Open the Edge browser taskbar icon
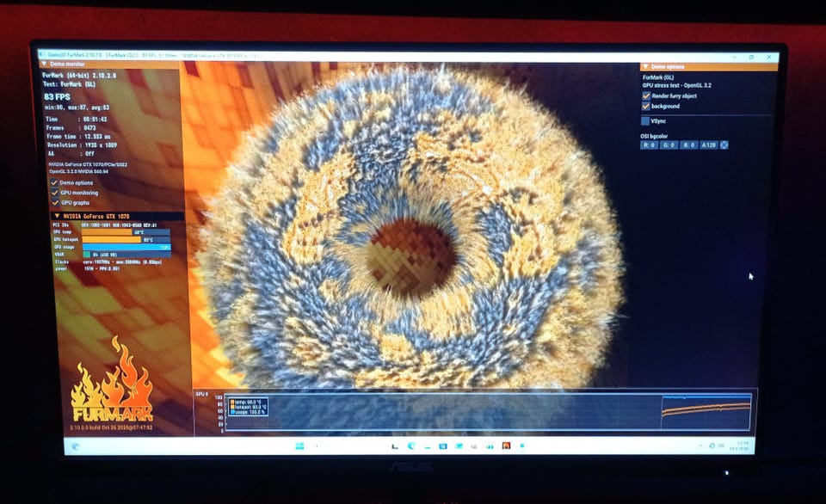 [411, 446]
